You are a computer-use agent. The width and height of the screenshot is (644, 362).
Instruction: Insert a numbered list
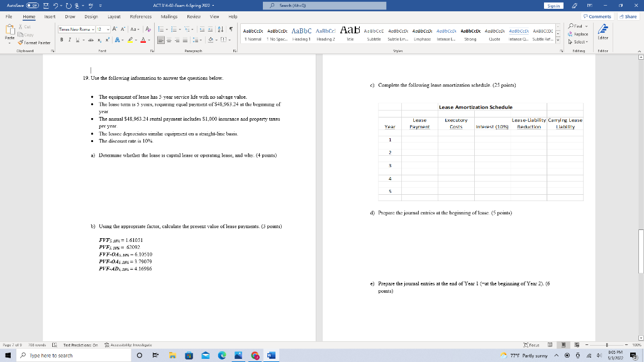click(174, 29)
